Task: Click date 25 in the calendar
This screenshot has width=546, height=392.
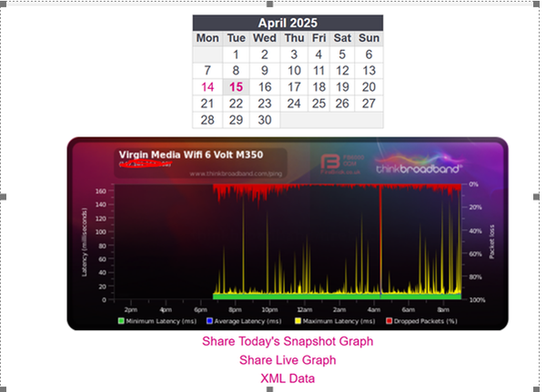Action: coord(319,104)
